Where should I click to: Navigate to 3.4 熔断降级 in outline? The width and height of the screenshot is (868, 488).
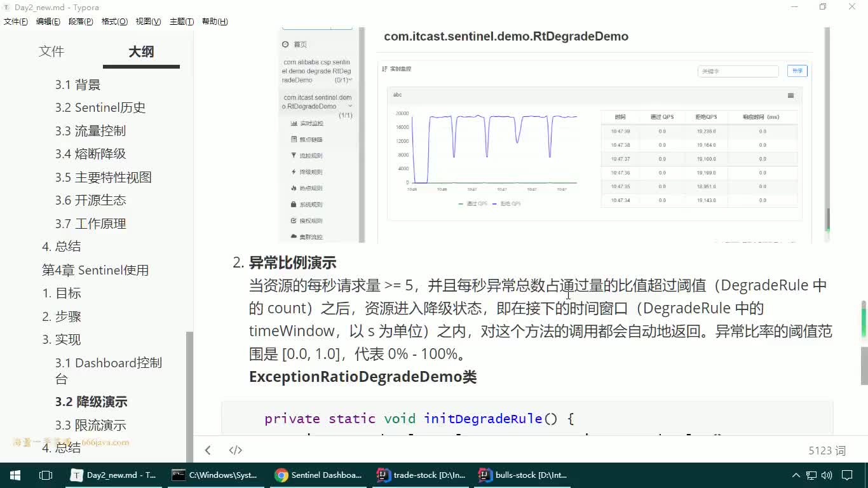(90, 154)
